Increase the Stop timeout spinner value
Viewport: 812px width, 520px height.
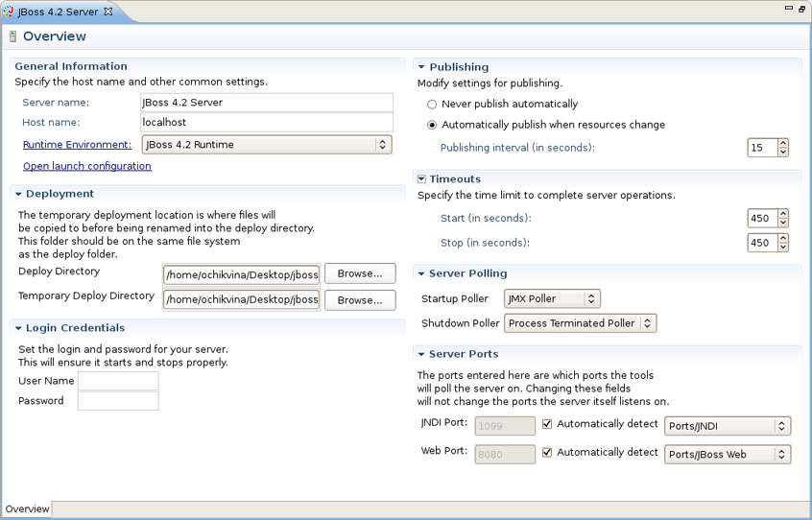[783, 238]
